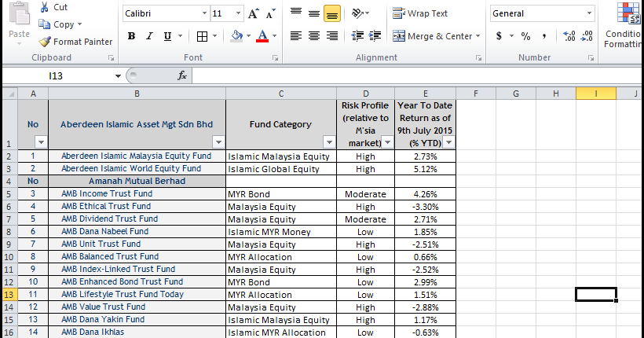Open Merge & Center dropdown arrow
This screenshot has height=338, width=644.
click(x=478, y=36)
